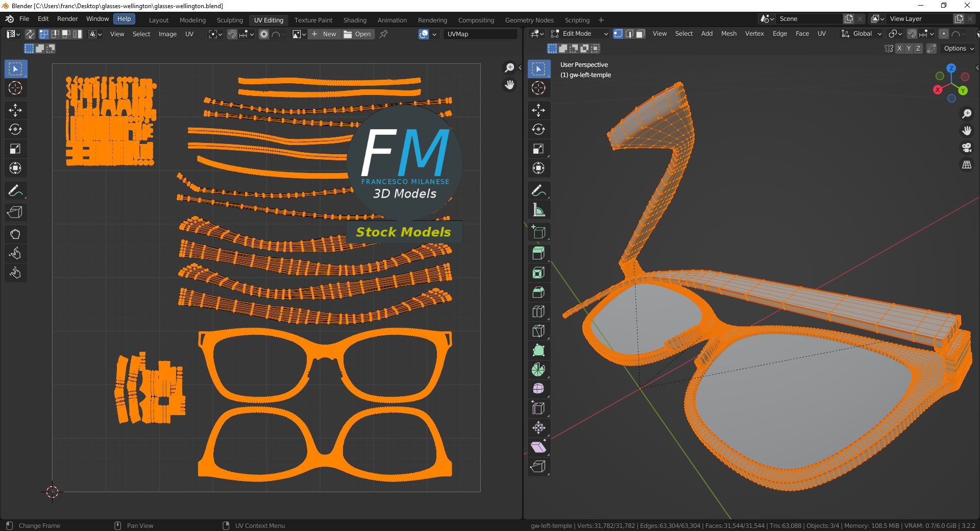Open the Render menu
980x531 pixels.
(x=67, y=19)
